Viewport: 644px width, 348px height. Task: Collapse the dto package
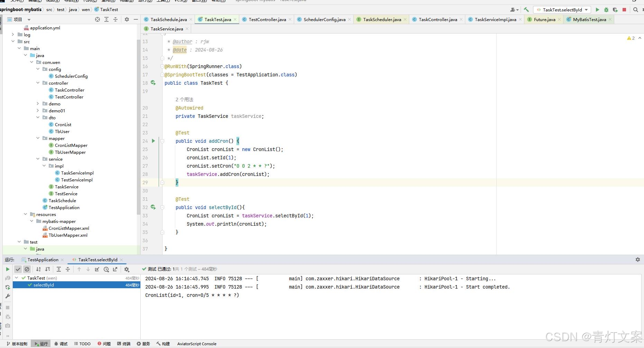point(38,117)
